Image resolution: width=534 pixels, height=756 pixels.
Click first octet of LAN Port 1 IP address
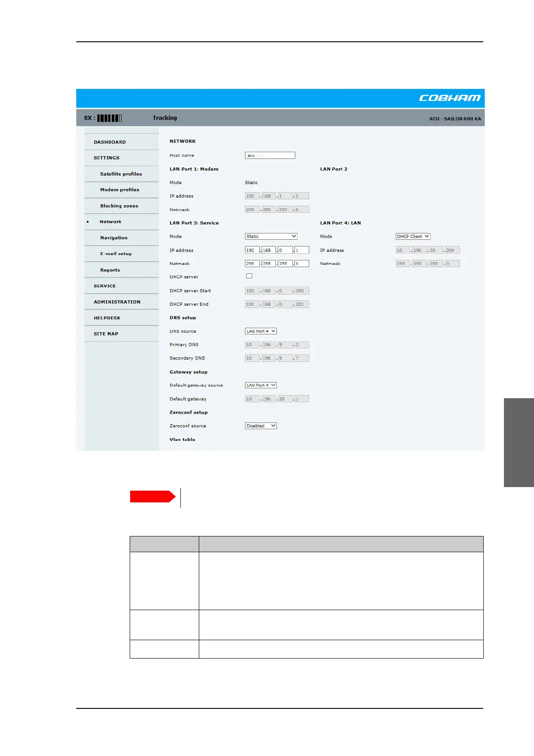pyautogui.click(x=252, y=196)
